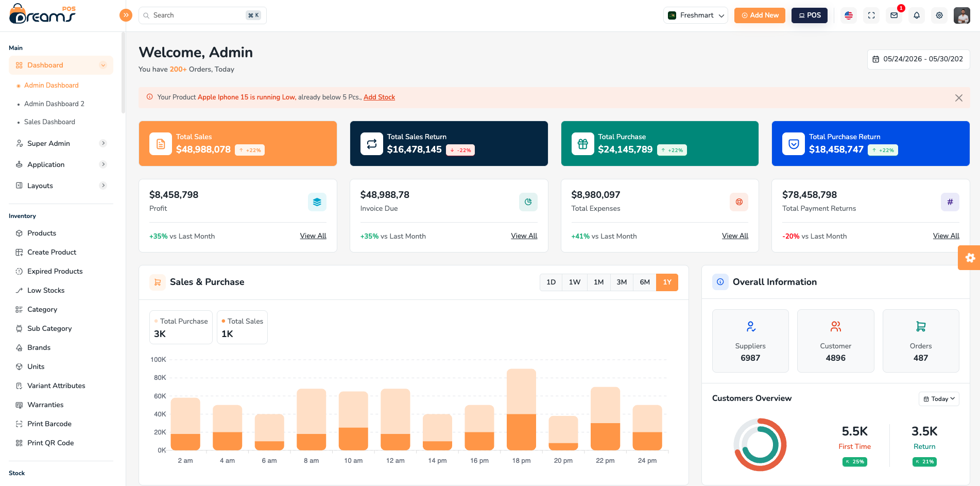
Task: Click the orange sidebar collapse arrow icon
Action: (126, 15)
